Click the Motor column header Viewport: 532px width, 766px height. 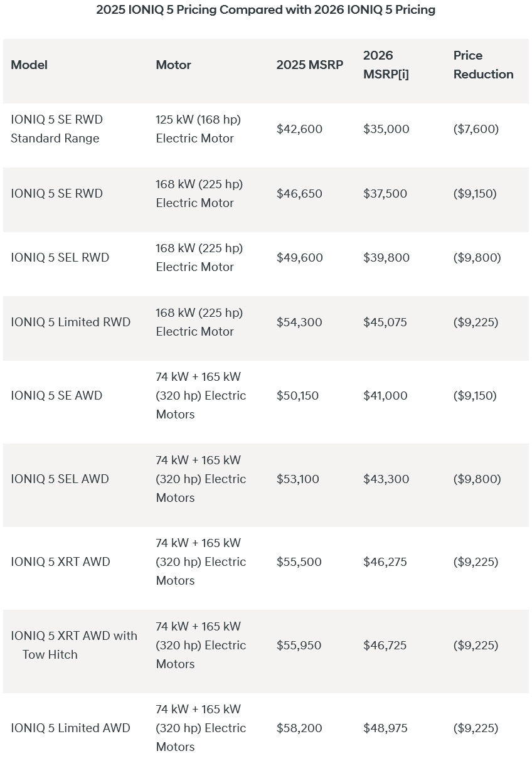(173, 65)
